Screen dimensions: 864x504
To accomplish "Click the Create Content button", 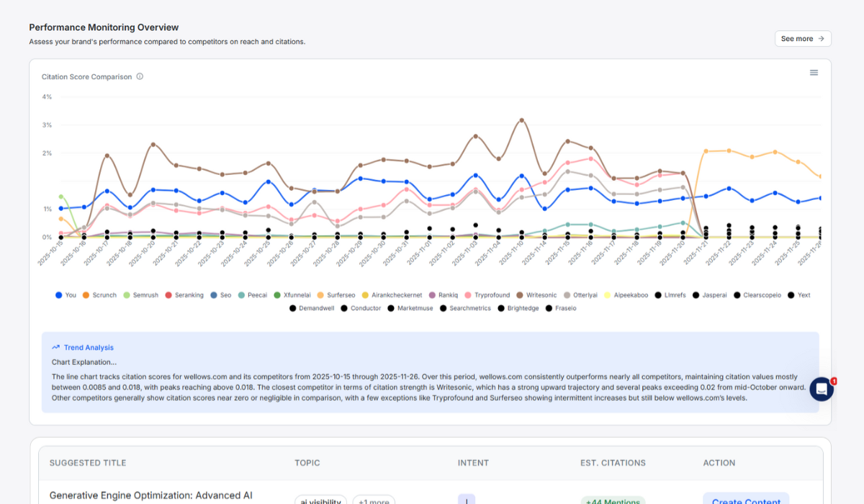I will pos(746,500).
